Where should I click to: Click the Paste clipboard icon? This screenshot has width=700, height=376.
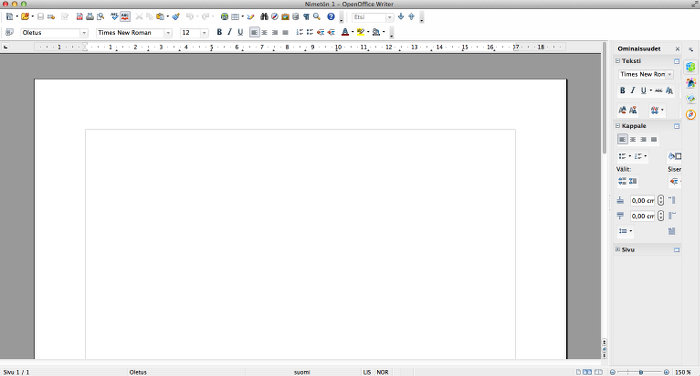160,17
